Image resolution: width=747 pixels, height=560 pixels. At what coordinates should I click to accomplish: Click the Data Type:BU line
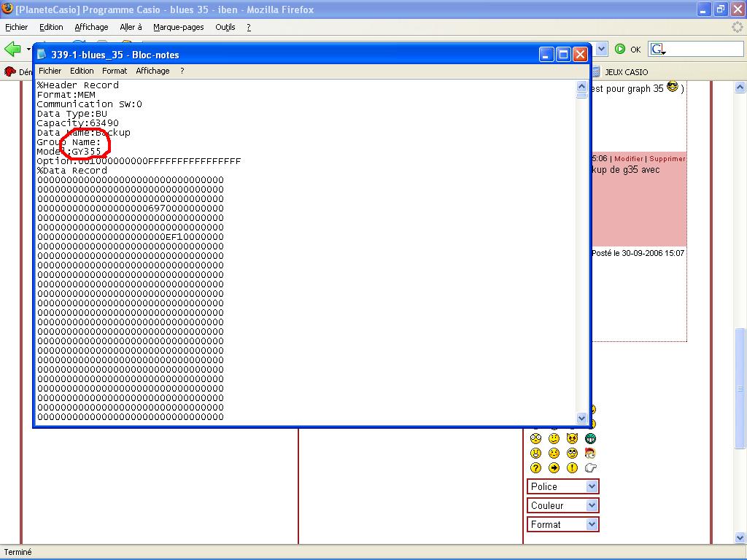point(72,113)
